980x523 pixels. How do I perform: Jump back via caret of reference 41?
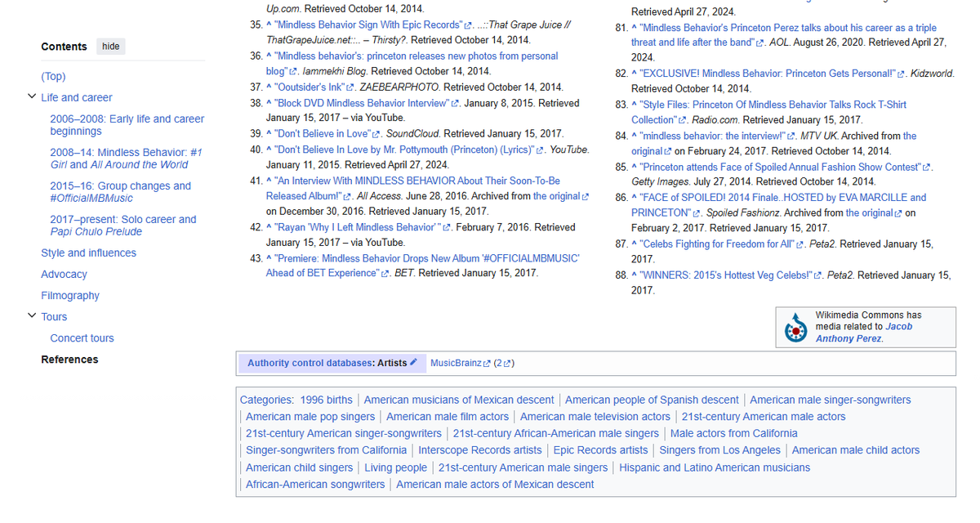(x=269, y=181)
